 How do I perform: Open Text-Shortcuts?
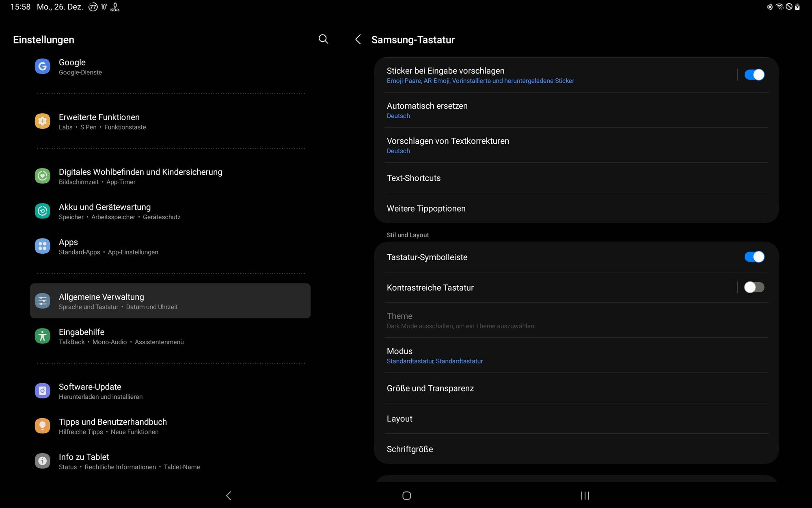click(577, 178)
